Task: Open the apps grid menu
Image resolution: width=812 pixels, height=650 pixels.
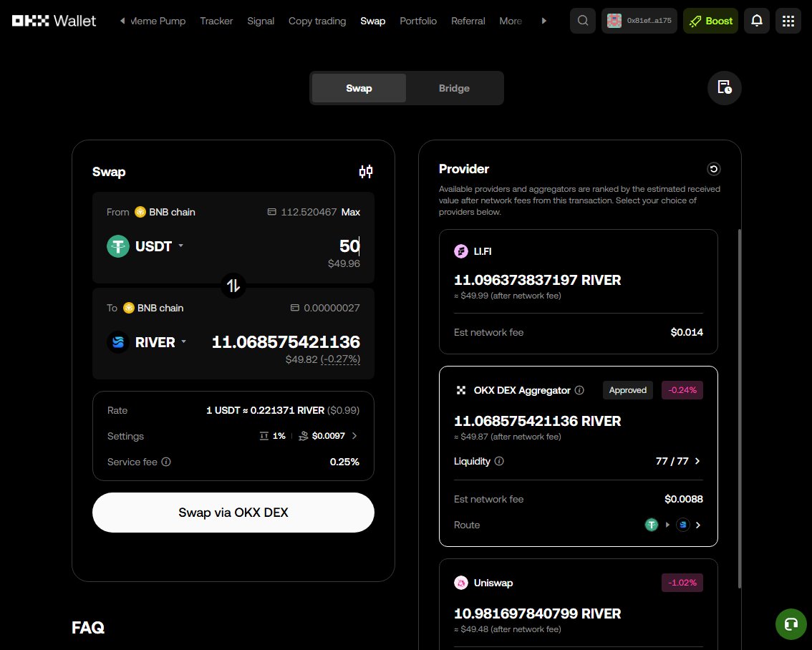Action: (788, 21)
